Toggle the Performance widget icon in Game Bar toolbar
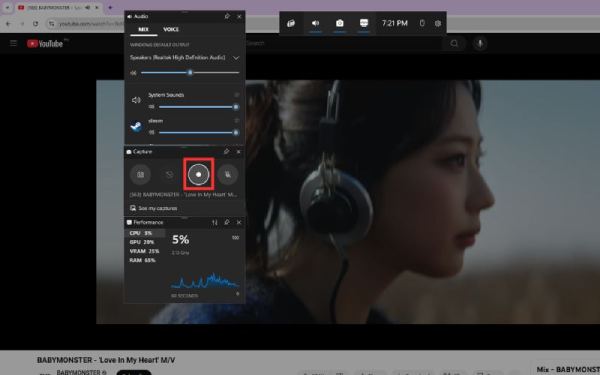 364,23
